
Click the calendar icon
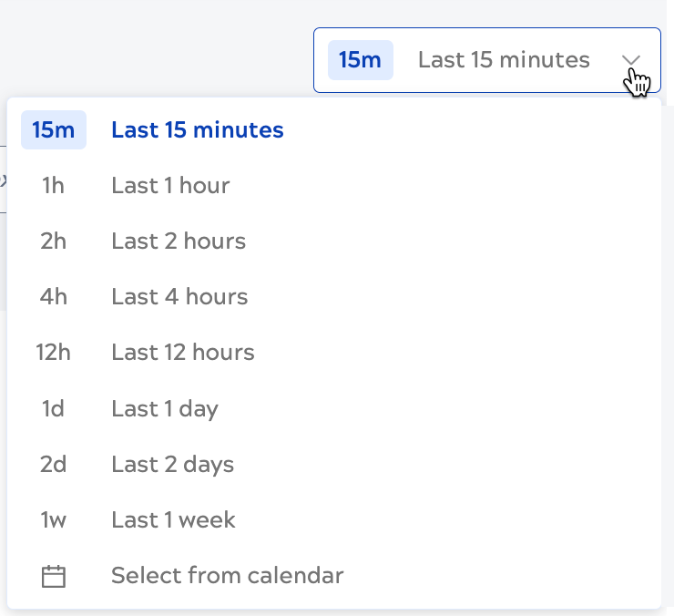(54, 576)
